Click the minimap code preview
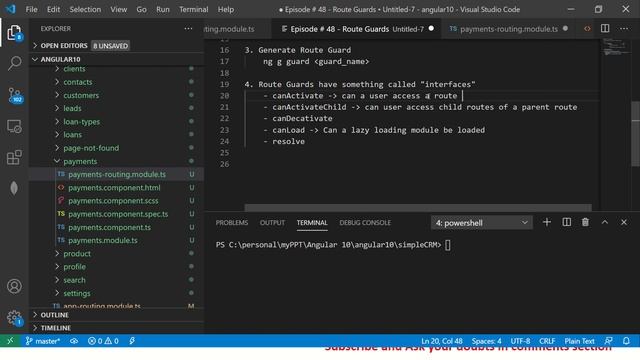This screenshot has width=640, height=360. 615,47
